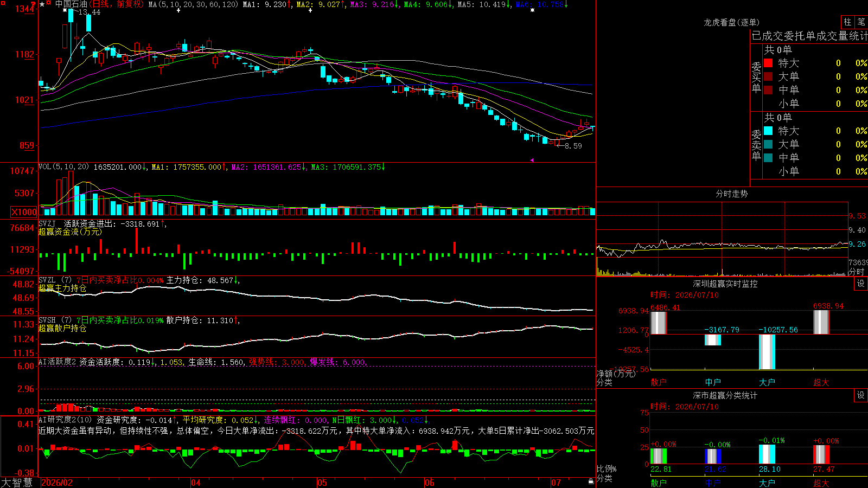The image size is (868, 488).
Task: Click the gray star favorite icon
Action: coord(42,4)
